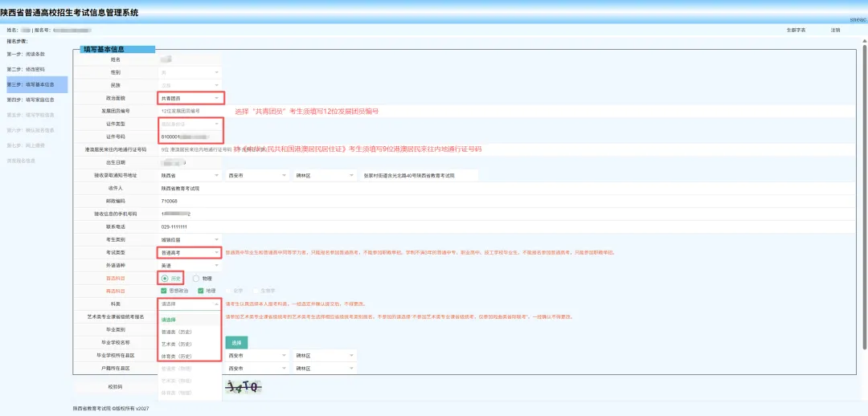Open the 考试类型 dropdown showing 普通高考
The width and height of the screenshot is (868, 416).
(190, 252)
